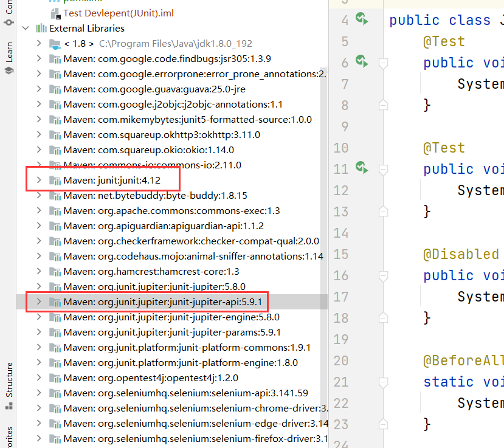Image resolution: width=504 pixels, height=448 pixels.
Task: Select selenium-chrome-driver library entry
Action: 195,408
